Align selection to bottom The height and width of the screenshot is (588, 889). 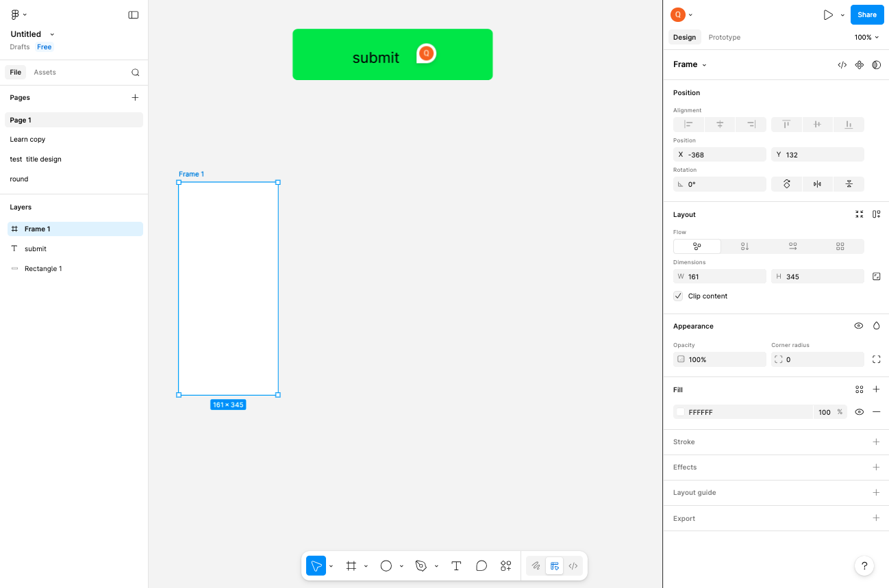tap(849, 125)
